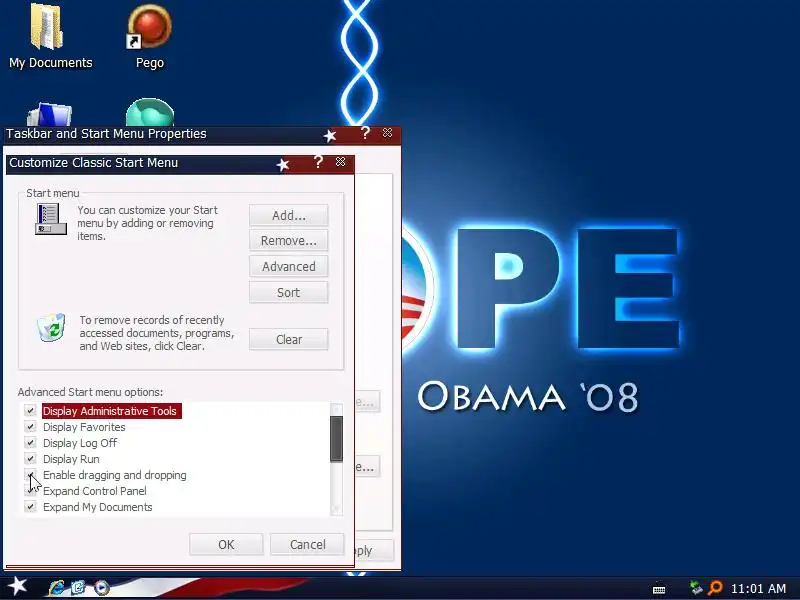Viewport: 800px width, 600px height.
Task: Click the scroll up arrow of options list
Action: point(336,409)
